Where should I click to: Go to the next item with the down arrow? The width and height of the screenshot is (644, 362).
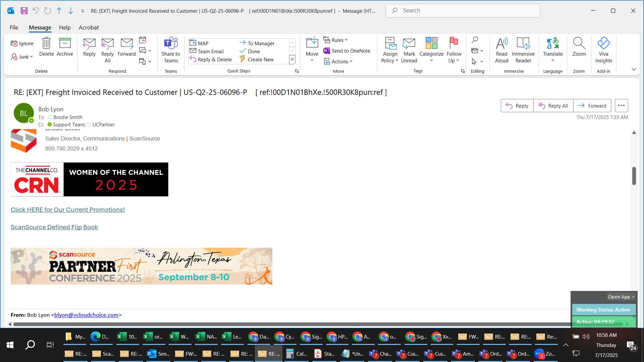71,11
